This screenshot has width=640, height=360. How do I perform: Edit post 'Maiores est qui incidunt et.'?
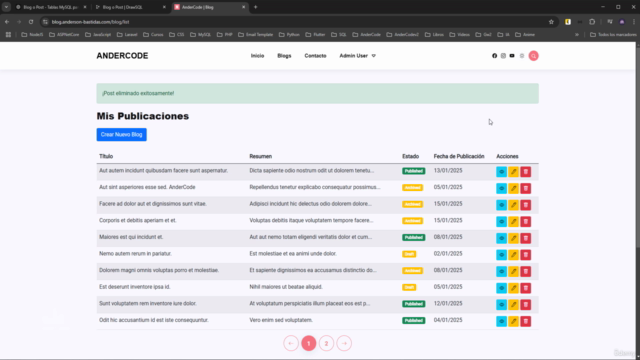tap(513, 238)
